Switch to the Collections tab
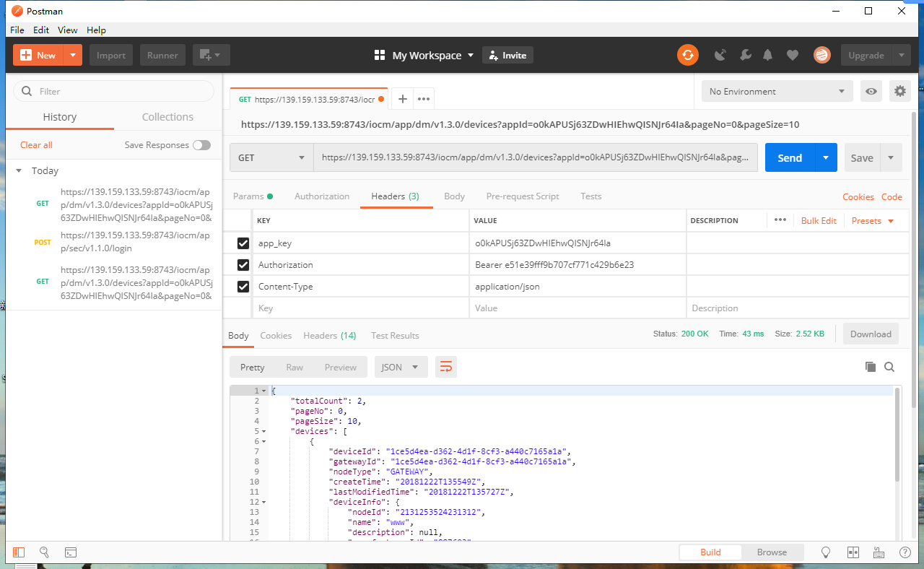This screenshot has width=924, height=569. tap(167, 117)
